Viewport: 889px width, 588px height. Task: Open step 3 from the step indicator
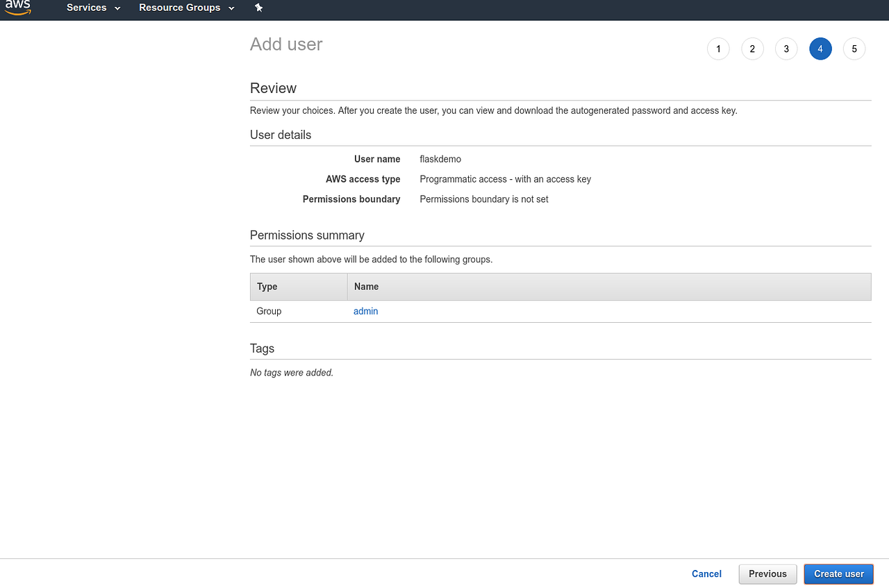786,49
